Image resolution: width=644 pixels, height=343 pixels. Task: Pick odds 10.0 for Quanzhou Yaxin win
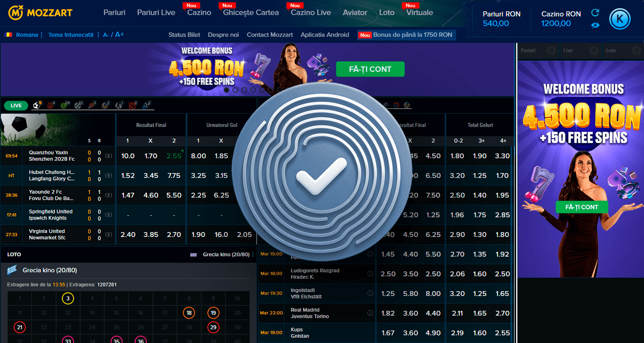click(128, 156)
